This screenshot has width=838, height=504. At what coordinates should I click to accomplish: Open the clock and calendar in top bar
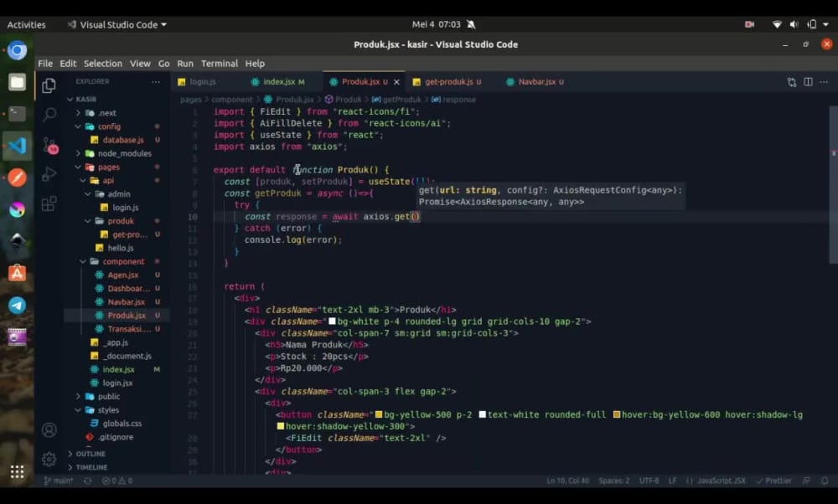pyautogui.click(x=436, y=24)
